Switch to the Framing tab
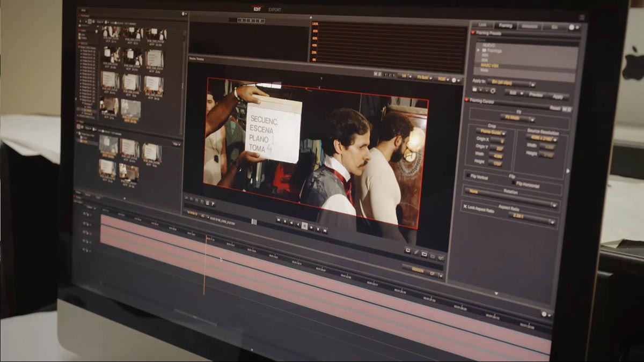644x362 pixels. (x=505, y=25)
